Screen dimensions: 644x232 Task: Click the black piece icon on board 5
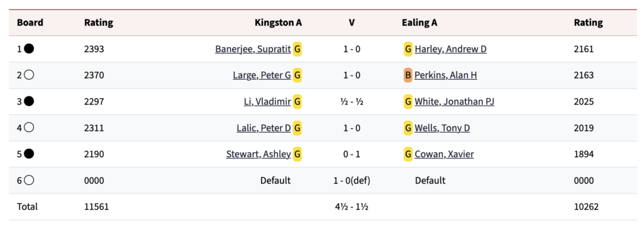click(29, 154)
